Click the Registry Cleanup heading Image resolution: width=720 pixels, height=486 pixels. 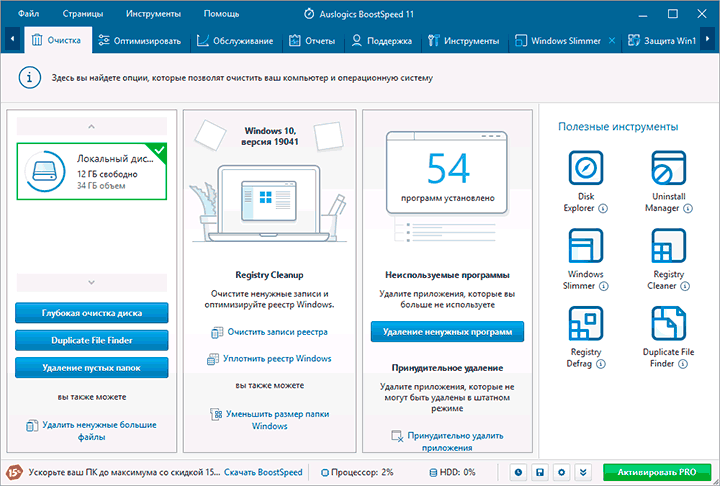(x=270, y=275)
